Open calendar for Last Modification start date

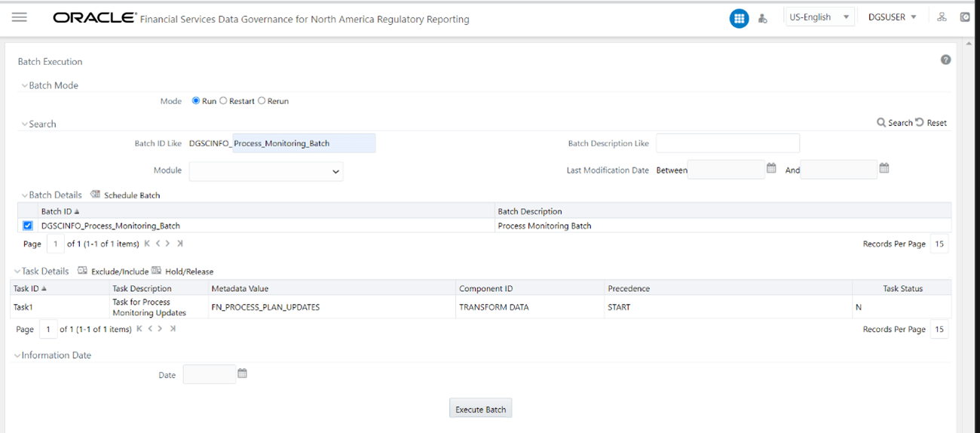click(771, 168)
